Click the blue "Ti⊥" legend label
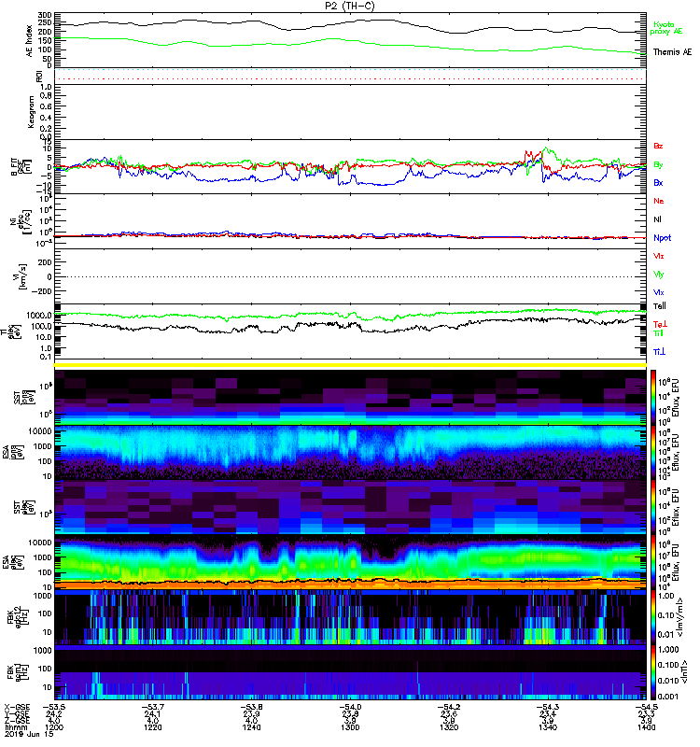This screenshot has height=747, width=700. click(659, 352)
